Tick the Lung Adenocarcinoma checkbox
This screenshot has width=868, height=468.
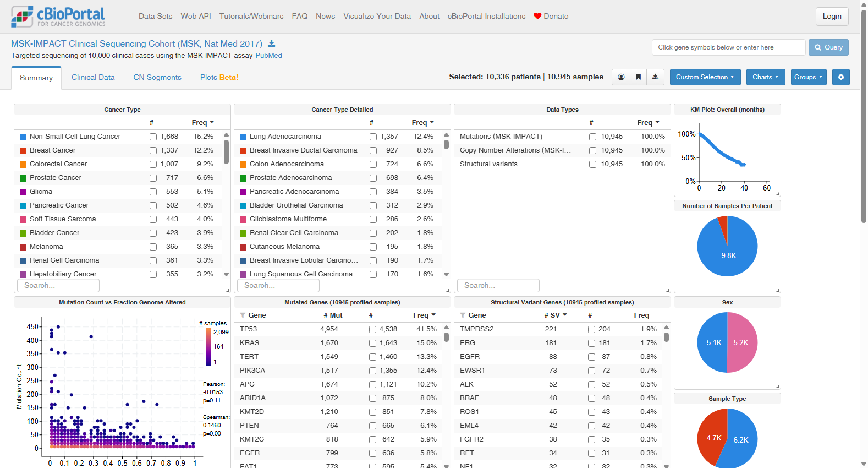373,137
